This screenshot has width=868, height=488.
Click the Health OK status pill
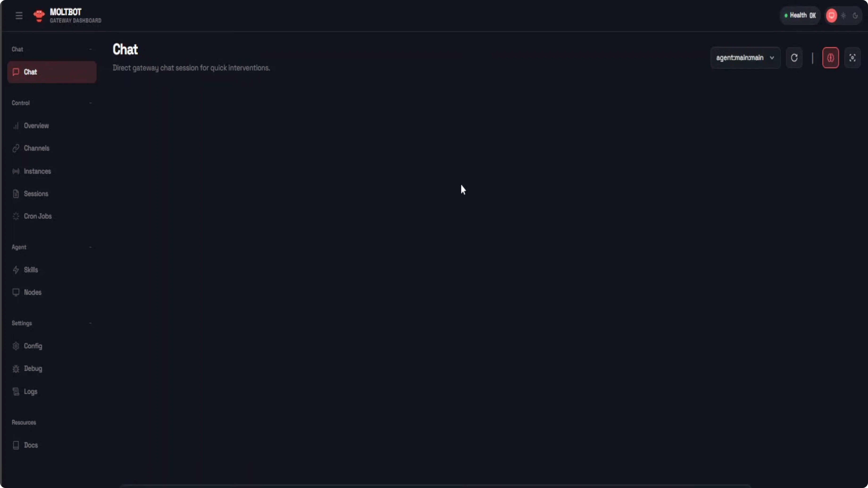tap(800, 16)
